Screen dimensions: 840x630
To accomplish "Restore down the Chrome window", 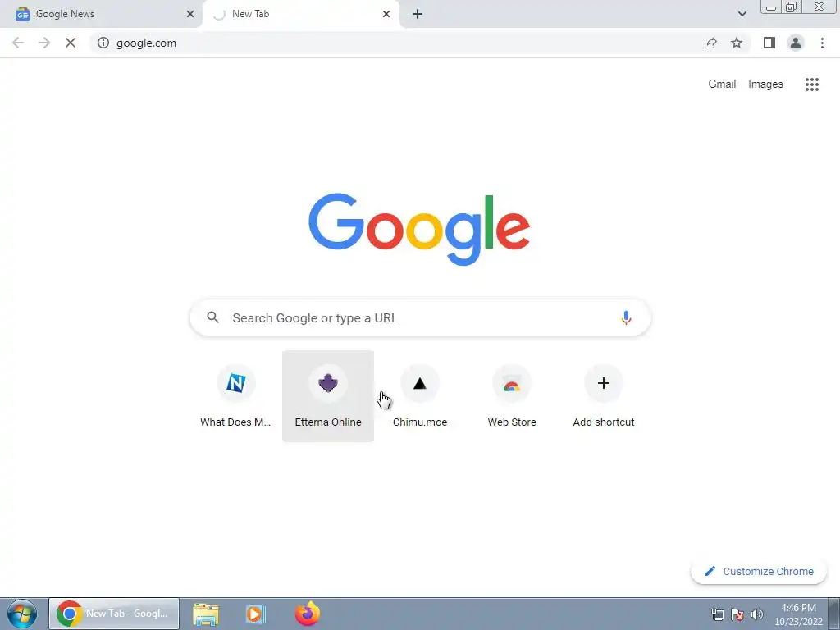I will pos(791,7).
